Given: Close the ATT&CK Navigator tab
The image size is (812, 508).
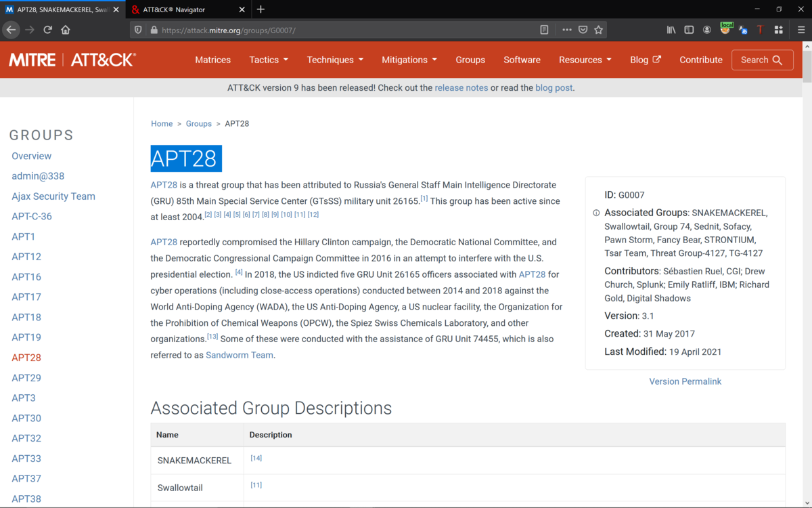Looking at the screenshot, I should (x=242, y=9).
